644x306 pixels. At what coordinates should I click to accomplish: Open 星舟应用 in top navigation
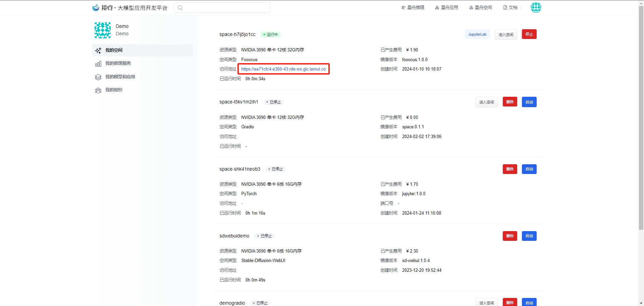[446, 7]
